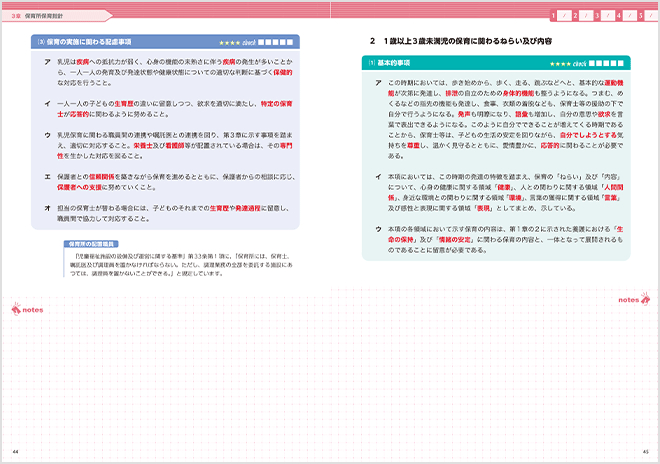Click red keyword '栄養士'
The width and height of the screenshot is (660, 464).
pos(143,146)
